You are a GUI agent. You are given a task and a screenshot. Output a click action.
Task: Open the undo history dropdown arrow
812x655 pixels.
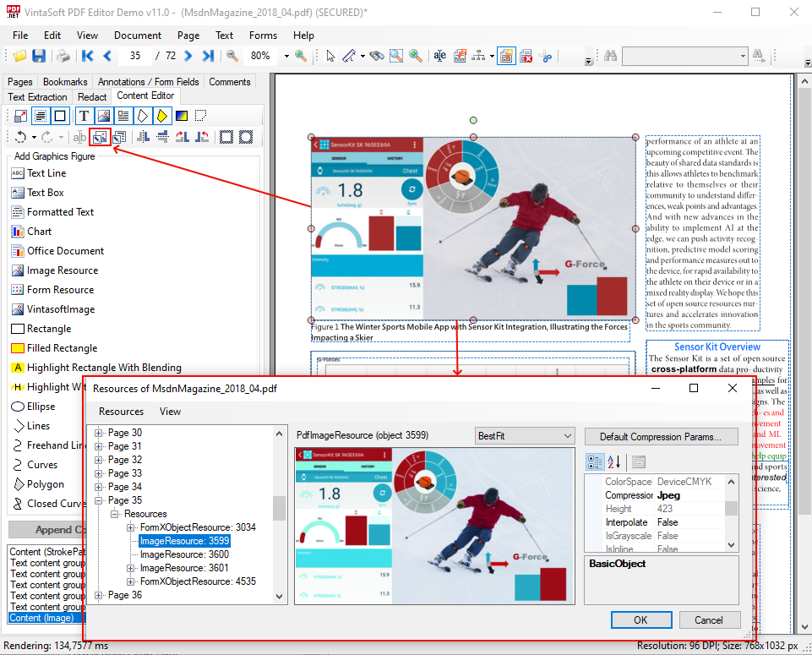pos(34,137)
